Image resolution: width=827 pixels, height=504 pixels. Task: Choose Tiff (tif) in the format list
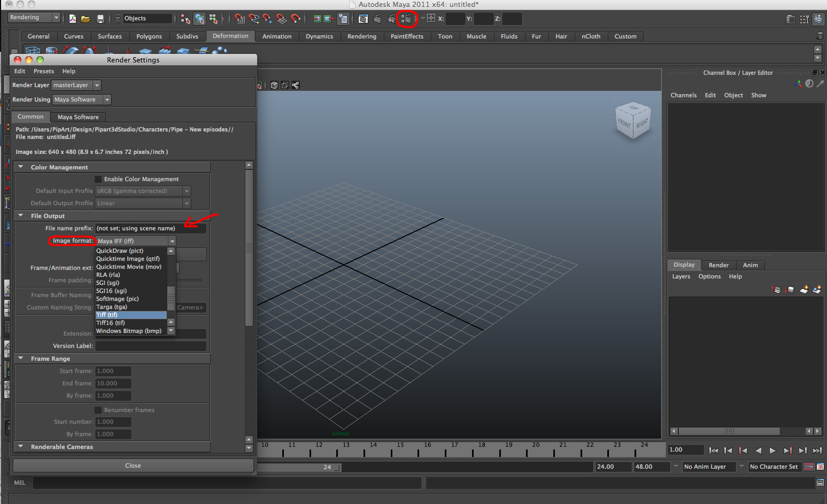pyautogui.click(x=131, y=315)
